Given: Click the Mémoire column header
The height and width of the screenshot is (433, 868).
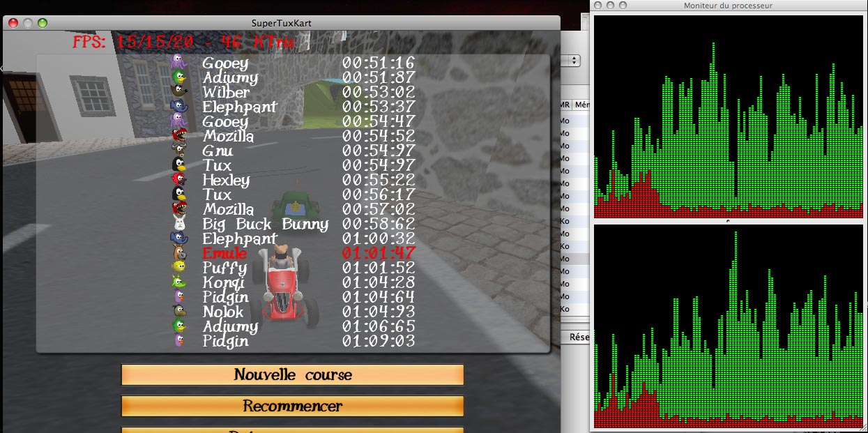Looking at the screenshot, I should 582,105.
